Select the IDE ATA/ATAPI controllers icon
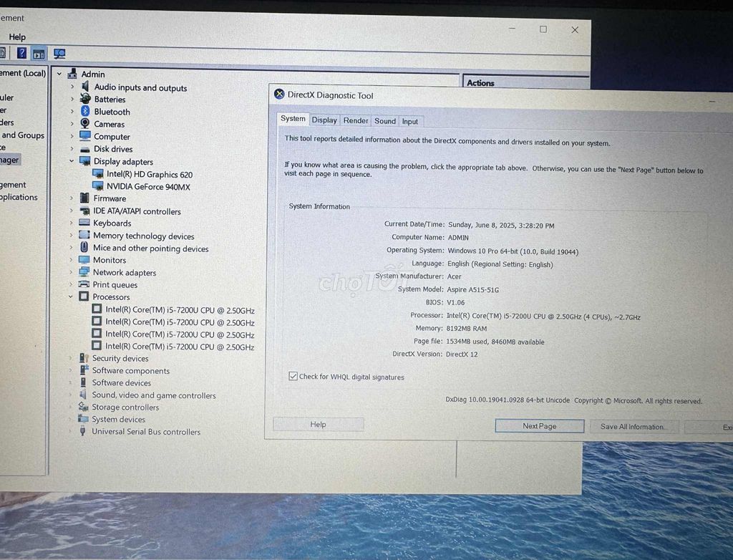The image size is (733, 560). click(84, 211)
